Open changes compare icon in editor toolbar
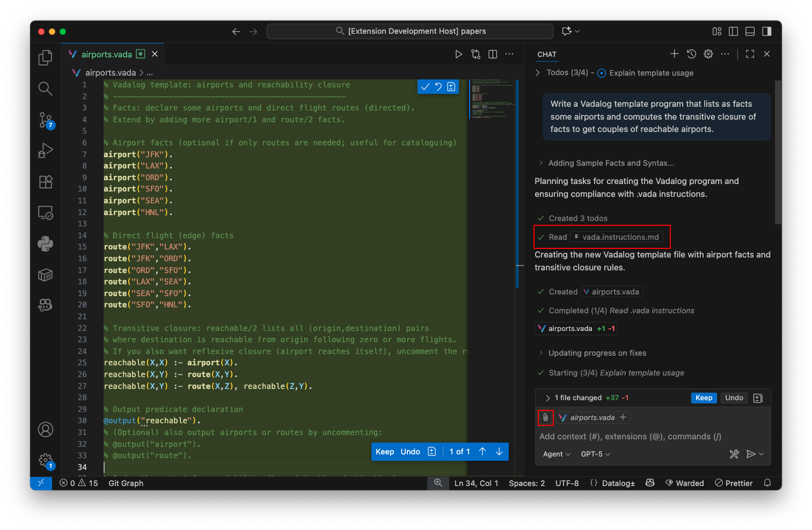Image resolution: width=812 pixels, height=530 pixels. (476, 54)
